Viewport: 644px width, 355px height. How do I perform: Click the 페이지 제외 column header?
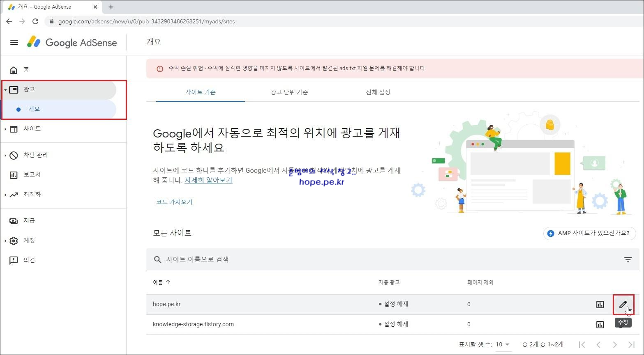tap(480, 282)
